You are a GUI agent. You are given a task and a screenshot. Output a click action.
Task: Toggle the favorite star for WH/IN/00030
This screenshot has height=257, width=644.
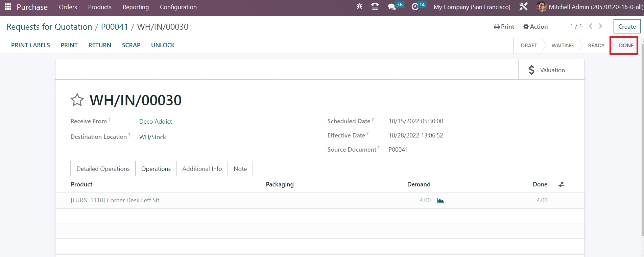coord(77,100)
